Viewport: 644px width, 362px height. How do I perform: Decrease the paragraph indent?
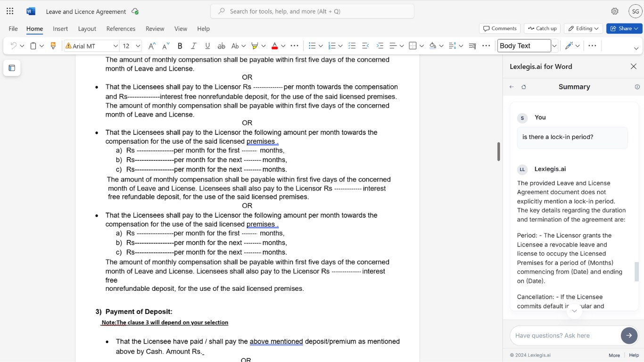(365, 46)
